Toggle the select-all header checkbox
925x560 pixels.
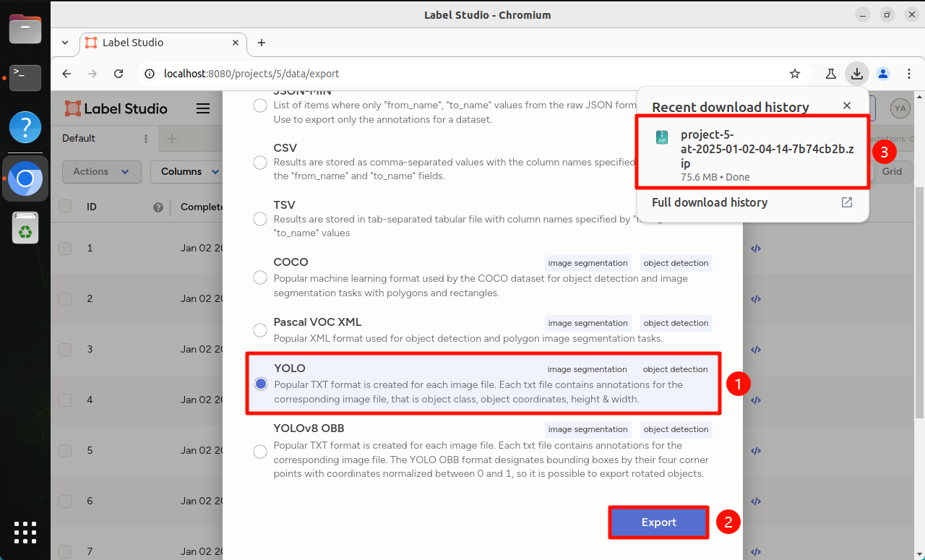pyautogui.click(x=65, y=207)
